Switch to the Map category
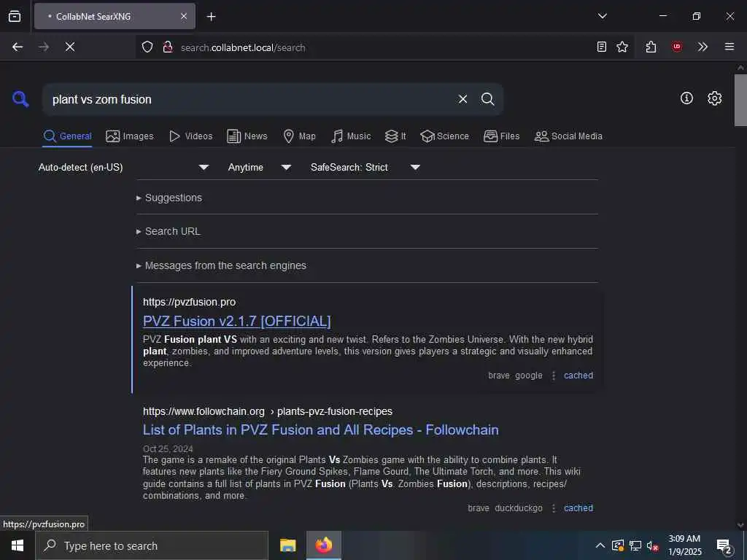Image resolution: width=747 pixels, height=560 pixels. point(299,136)
